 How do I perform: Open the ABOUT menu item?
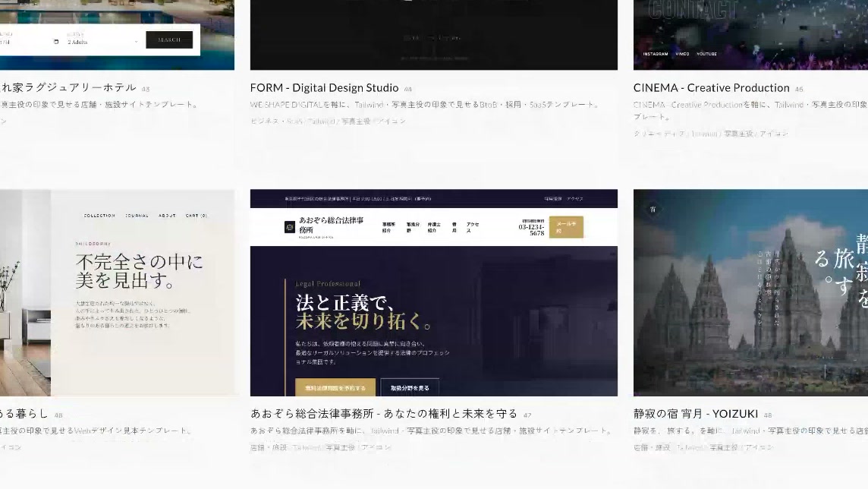(x=167, y=216)
